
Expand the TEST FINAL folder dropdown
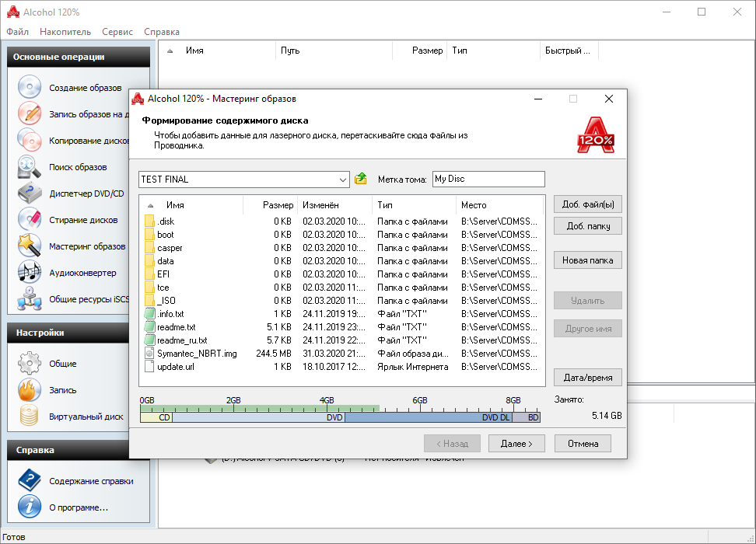click(343, 180)
